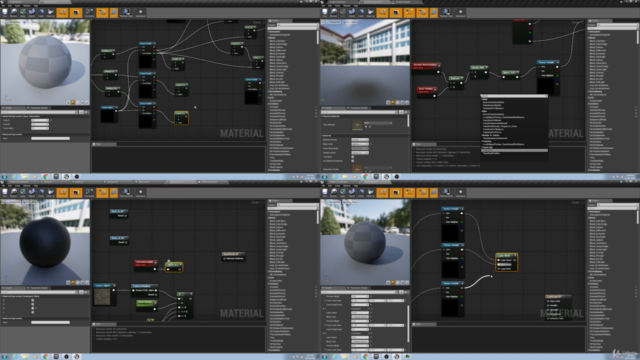Toggle R channel checkbox in black sphere Details
The height and width of the screenshot is (360, 640).
pos(33,300)
